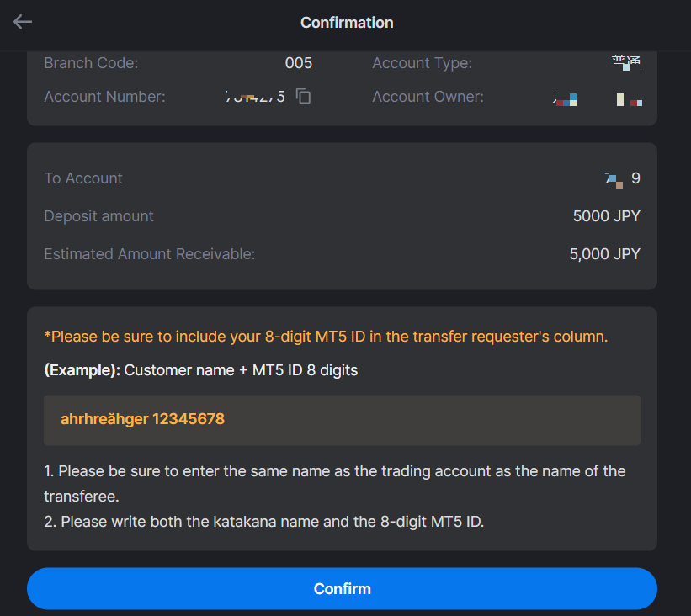Click the Account Number label
The width and height of the screenshot is (691, 616).
tap(104, 97)
